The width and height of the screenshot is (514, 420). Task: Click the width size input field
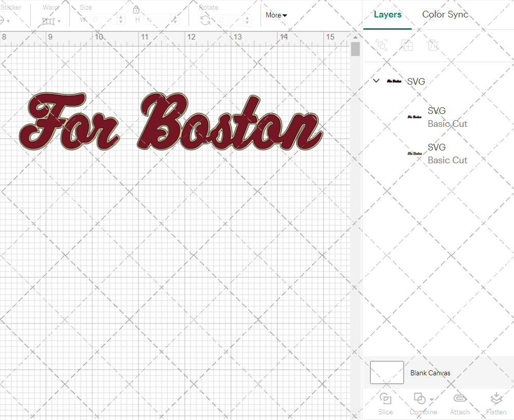pos(103,20)
